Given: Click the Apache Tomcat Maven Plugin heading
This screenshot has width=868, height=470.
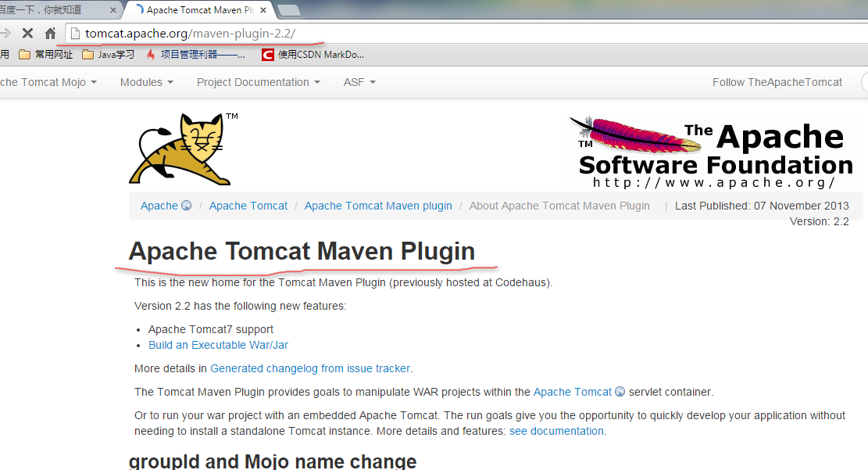Looking at the screenshot, I should (302, 251).
